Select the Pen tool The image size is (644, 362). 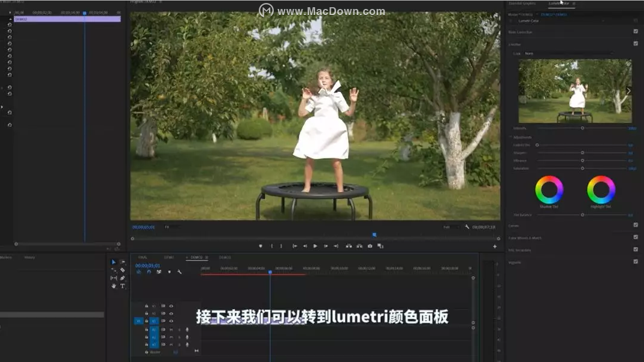click(122, 278)
